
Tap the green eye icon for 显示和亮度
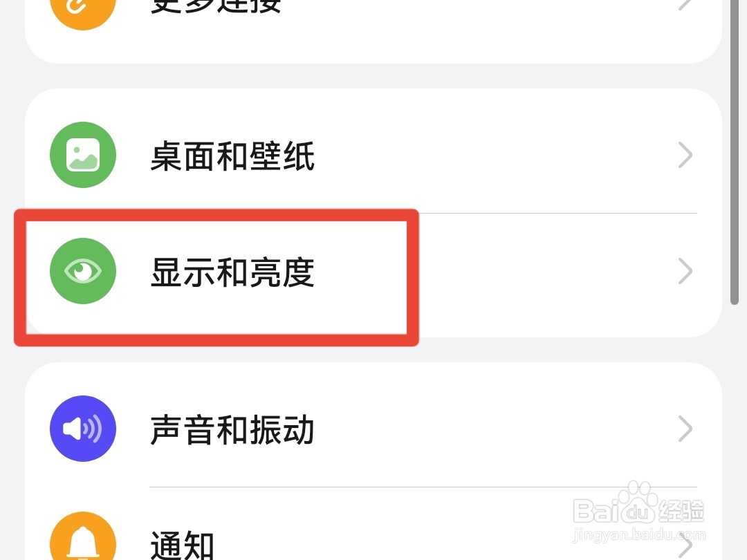(x=83, y=271)
